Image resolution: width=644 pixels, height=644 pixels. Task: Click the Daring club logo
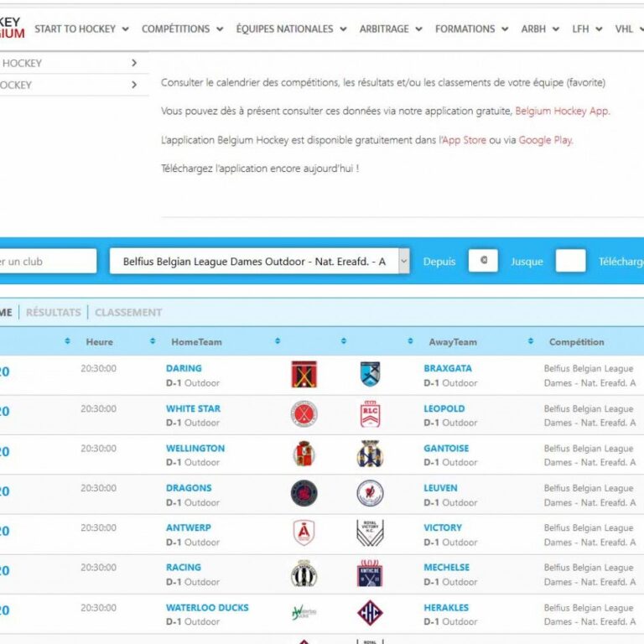(304, 374)
